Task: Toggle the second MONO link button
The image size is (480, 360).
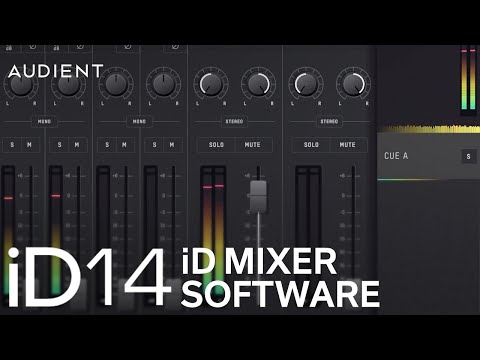Action: tap(139, 121)
